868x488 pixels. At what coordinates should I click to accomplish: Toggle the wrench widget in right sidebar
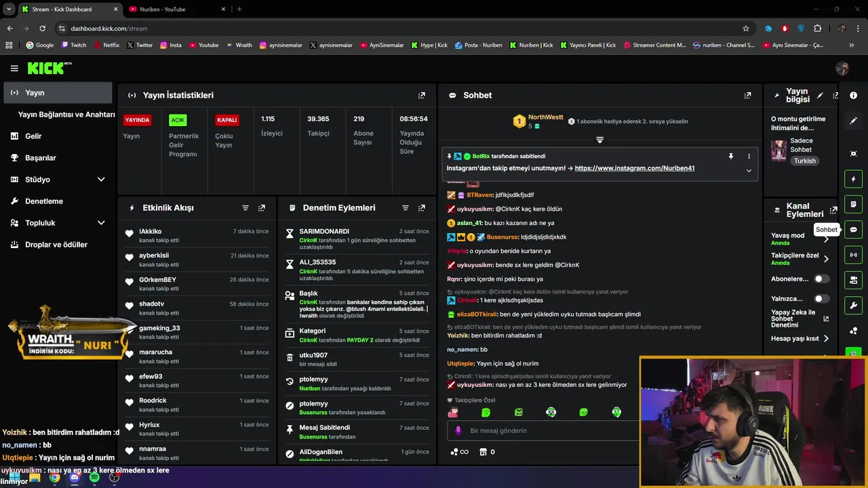point(854,305)
